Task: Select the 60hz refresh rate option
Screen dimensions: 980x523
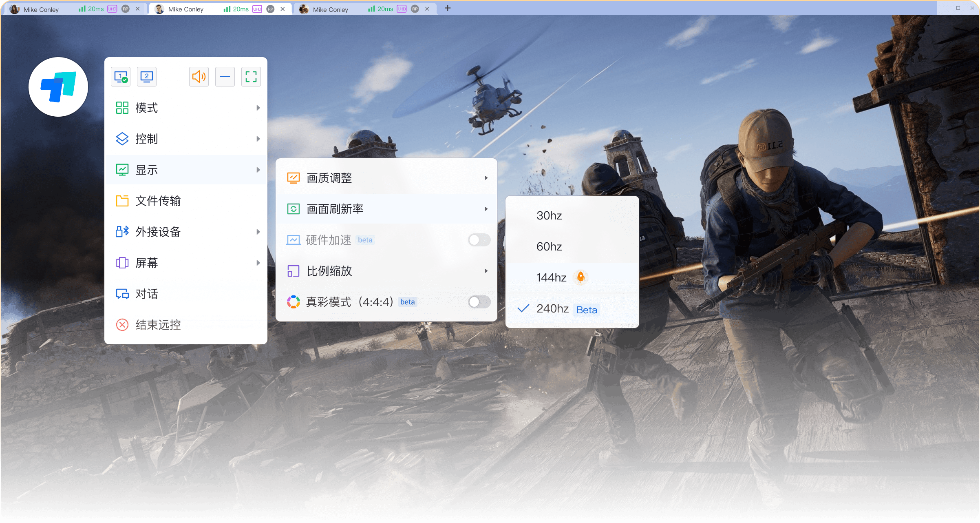Action: (x=549, y=246)
